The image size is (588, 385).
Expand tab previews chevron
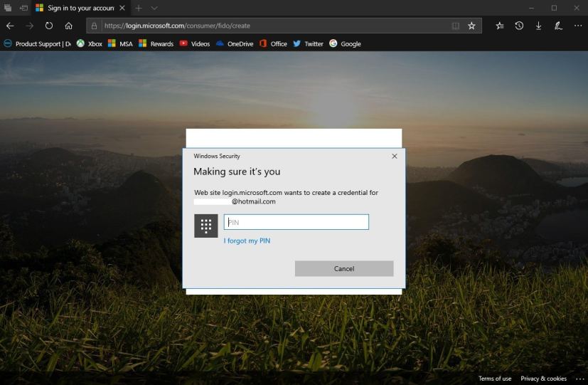[x=154, y=8]
